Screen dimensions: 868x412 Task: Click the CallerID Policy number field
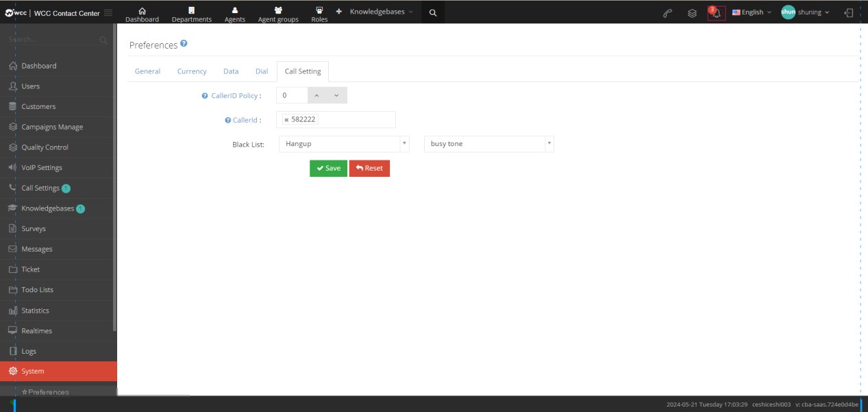[292, 95]
